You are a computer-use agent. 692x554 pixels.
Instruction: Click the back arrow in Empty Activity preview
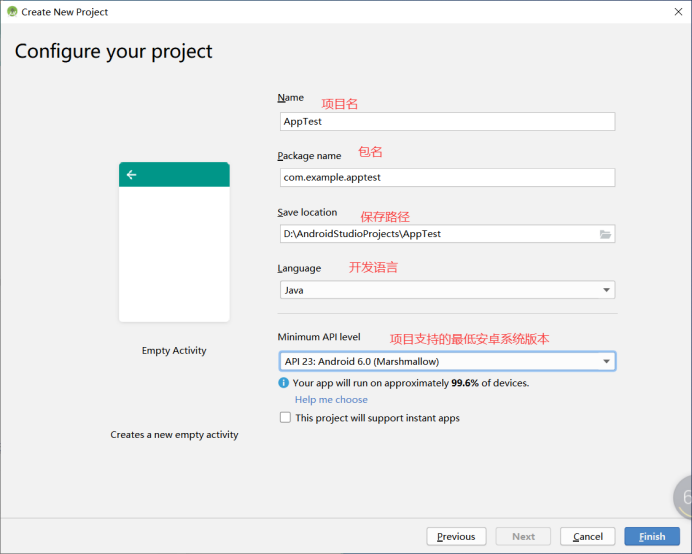pyautogui.click(x=132, y=175)
